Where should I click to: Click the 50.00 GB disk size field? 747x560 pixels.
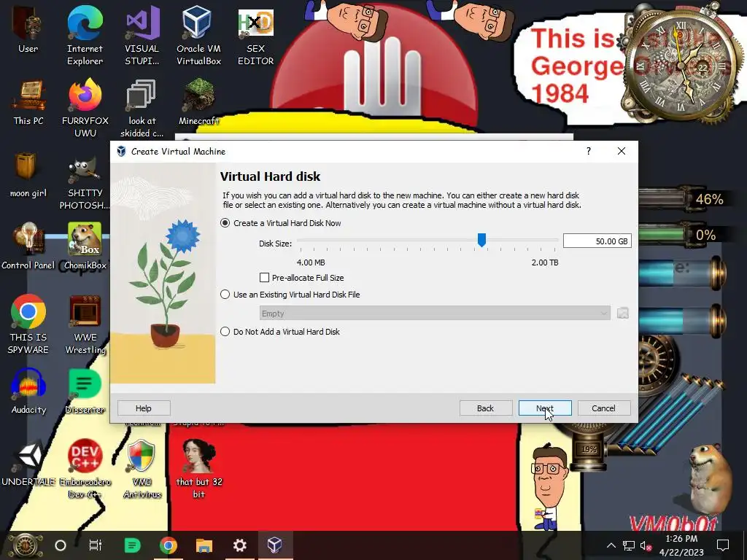(x=597, y=241)
